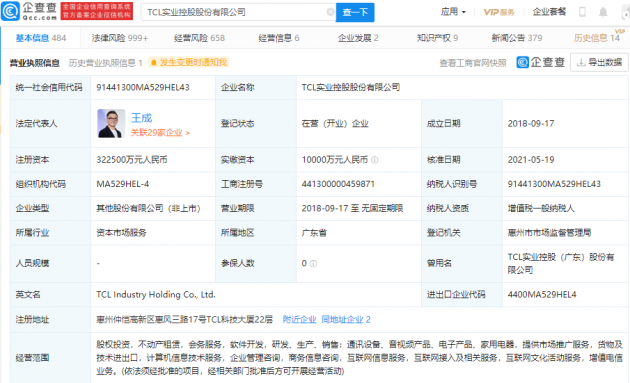Open the 历史信息 tab
Screen dimensions: 630x383
coord(597,38)
